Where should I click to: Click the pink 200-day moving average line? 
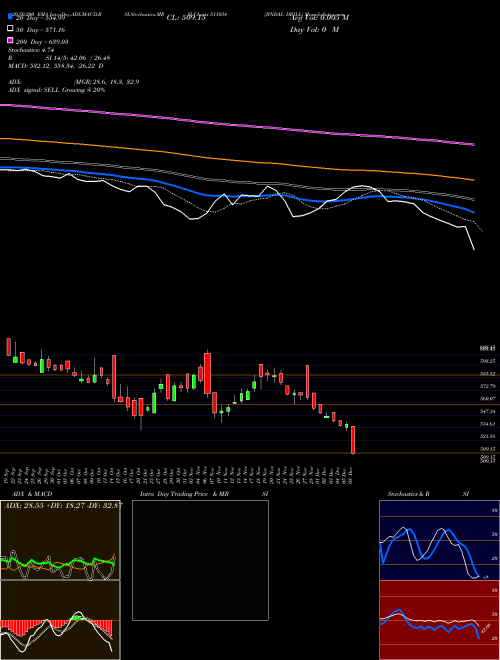click(236, 125)
